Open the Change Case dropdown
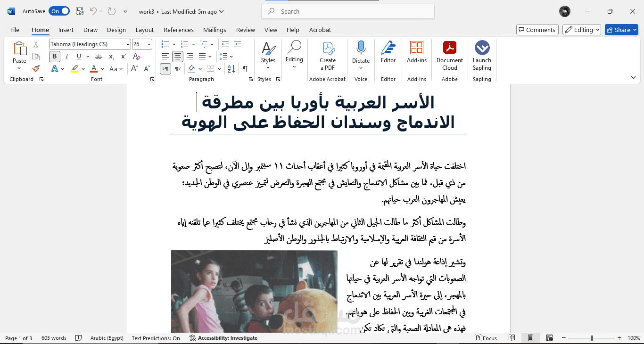 (116, 69)
